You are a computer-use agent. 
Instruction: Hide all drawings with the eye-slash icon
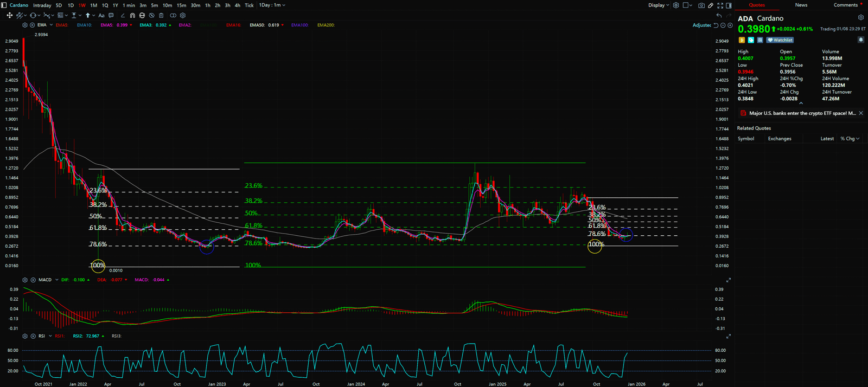(151, 16)
